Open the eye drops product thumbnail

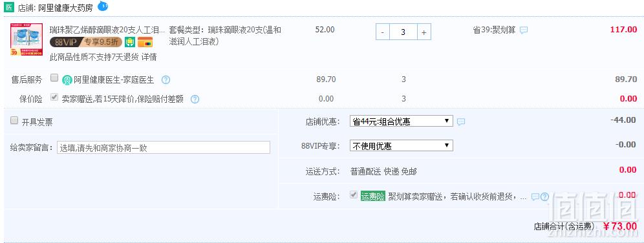(27, 39)
